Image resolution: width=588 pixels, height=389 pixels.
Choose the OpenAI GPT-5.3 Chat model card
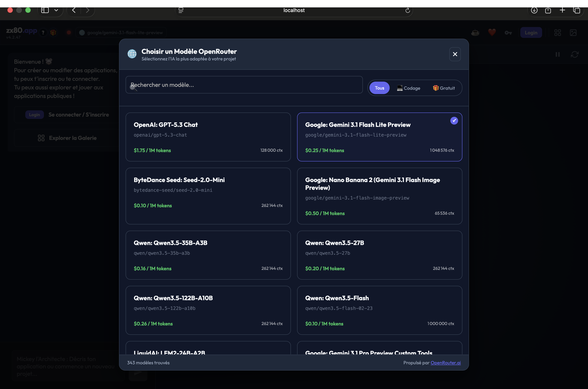coord(208,137)
